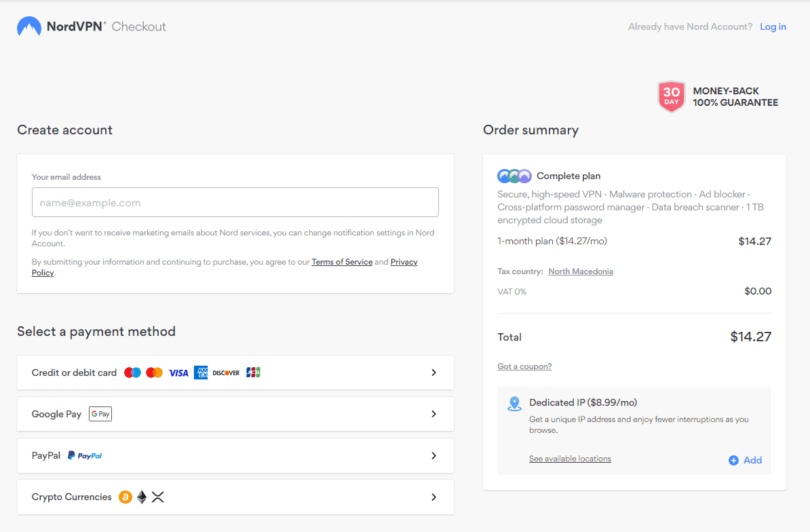810x532 pixels.
Task: Focus the email address input field
Action: point(235,202)
